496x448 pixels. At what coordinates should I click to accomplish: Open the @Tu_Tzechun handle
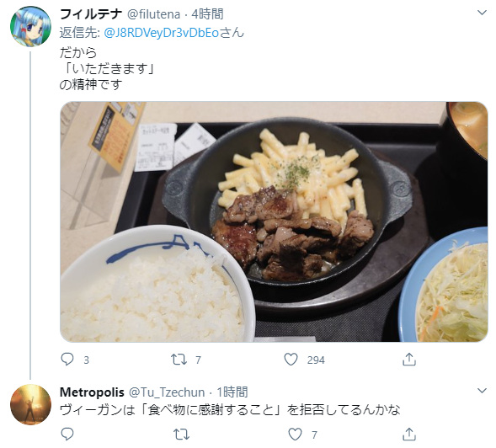pyautogui.click(x=167, y=392)
